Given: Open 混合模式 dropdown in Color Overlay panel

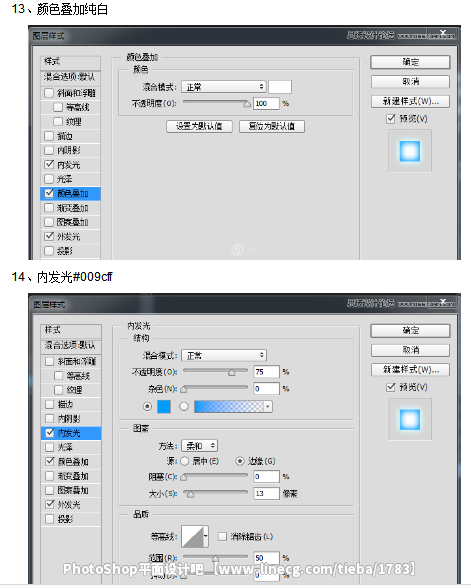Looking at the screenshot, I should (224, 87).
